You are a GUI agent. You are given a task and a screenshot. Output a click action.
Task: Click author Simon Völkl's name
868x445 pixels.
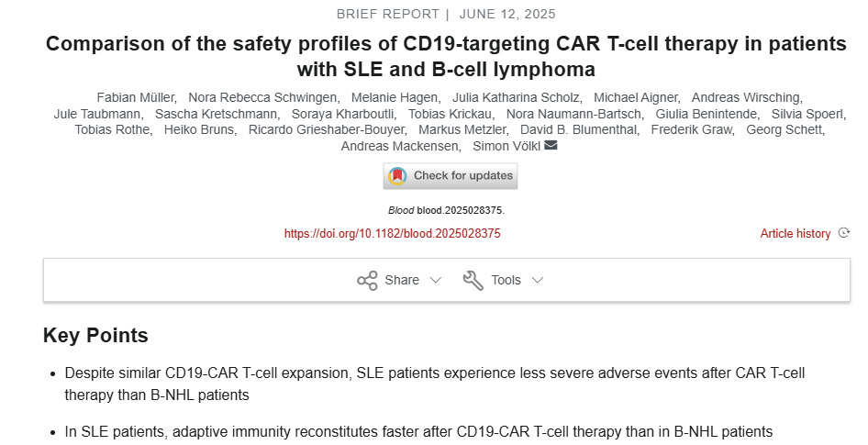(x=506, y=147)
